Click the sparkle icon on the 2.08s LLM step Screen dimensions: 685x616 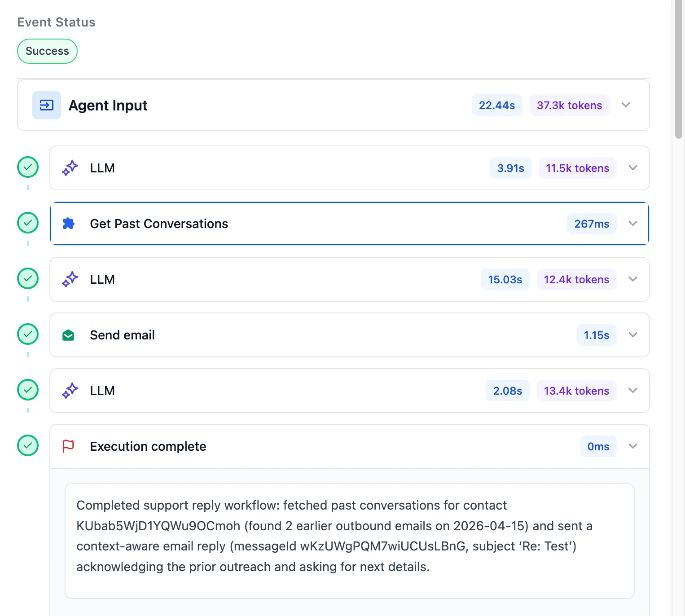pyautogui.click(x=70, y=391)
